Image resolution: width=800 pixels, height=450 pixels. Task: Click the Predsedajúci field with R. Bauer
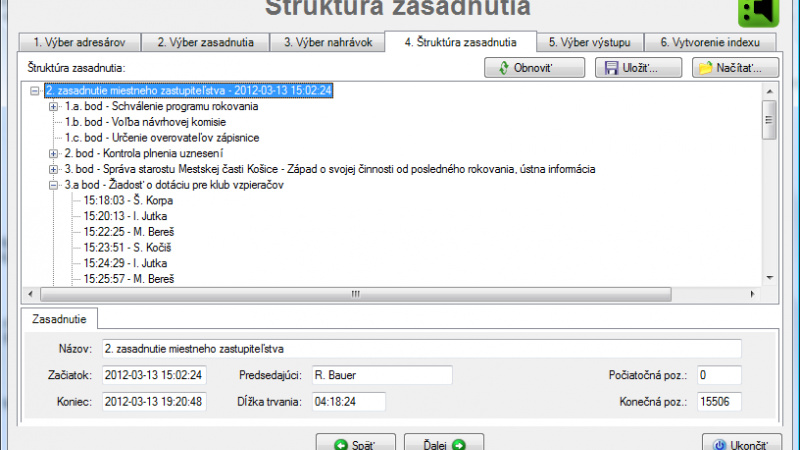click(382, 375)
